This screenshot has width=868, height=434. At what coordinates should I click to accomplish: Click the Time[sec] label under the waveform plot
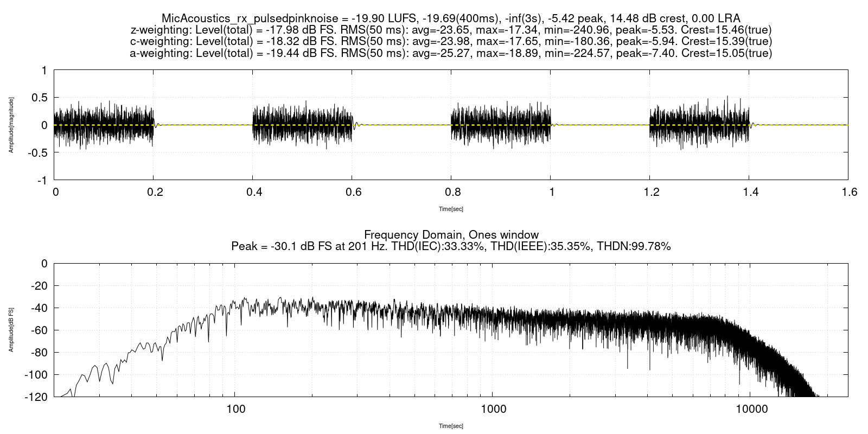point(451,209)
